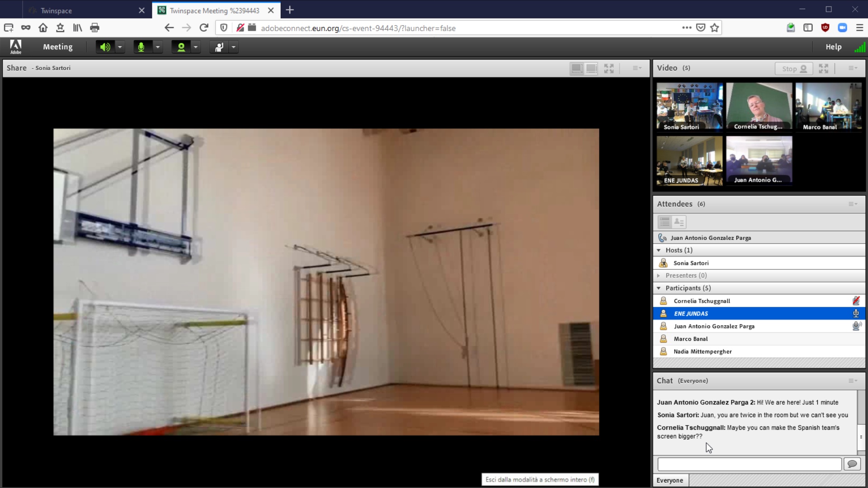Toggle the speaker audio icon
This screenshot has height=488, width=868.
click(105, 47)
